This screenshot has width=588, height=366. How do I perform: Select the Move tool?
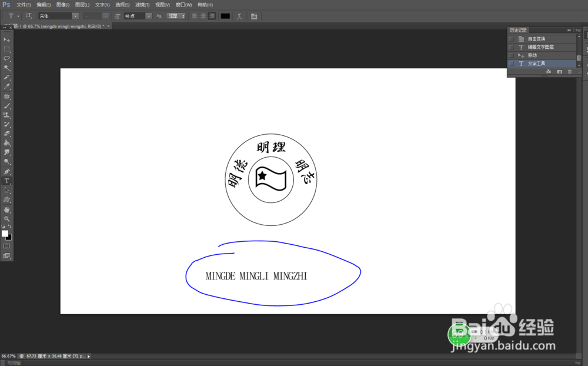pos(6,39)
